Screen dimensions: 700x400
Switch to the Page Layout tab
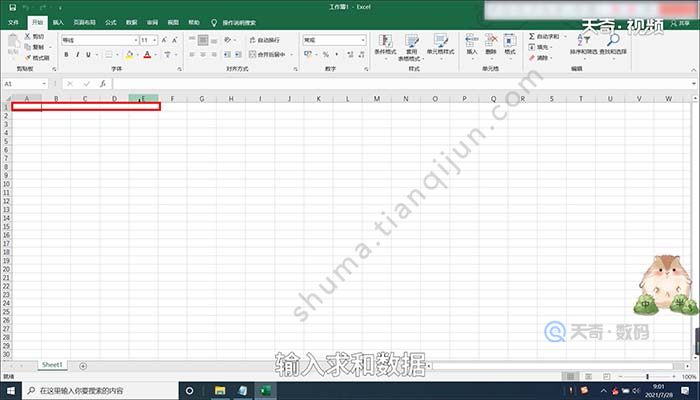pyautogui.click(x=84, y=22)
